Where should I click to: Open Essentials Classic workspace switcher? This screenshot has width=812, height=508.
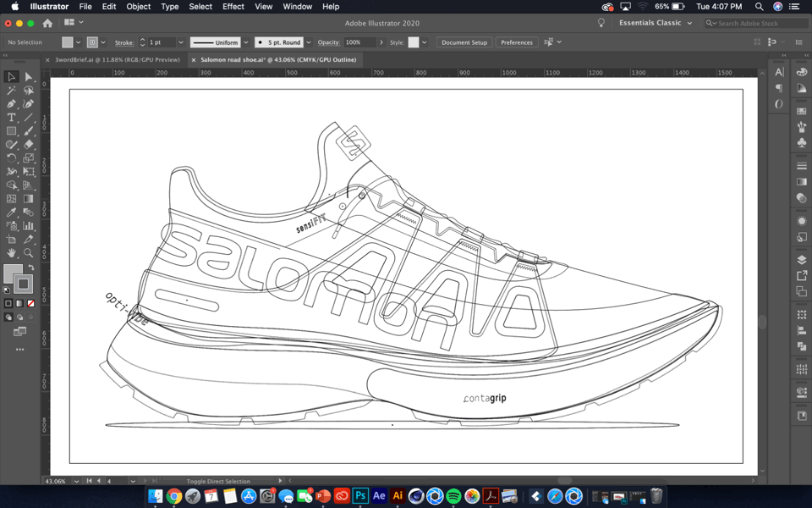pyautogui.click(x=655, y=23)
